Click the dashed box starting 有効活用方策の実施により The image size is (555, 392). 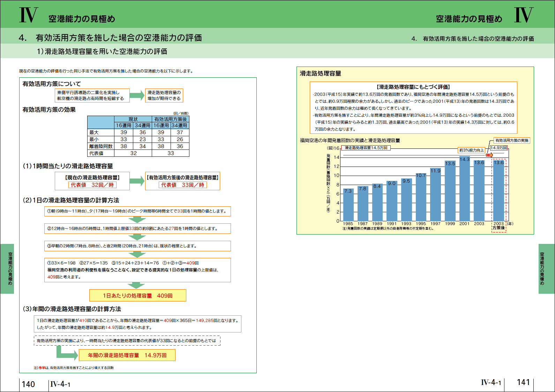pyautogui.click(x=127, y=341)
